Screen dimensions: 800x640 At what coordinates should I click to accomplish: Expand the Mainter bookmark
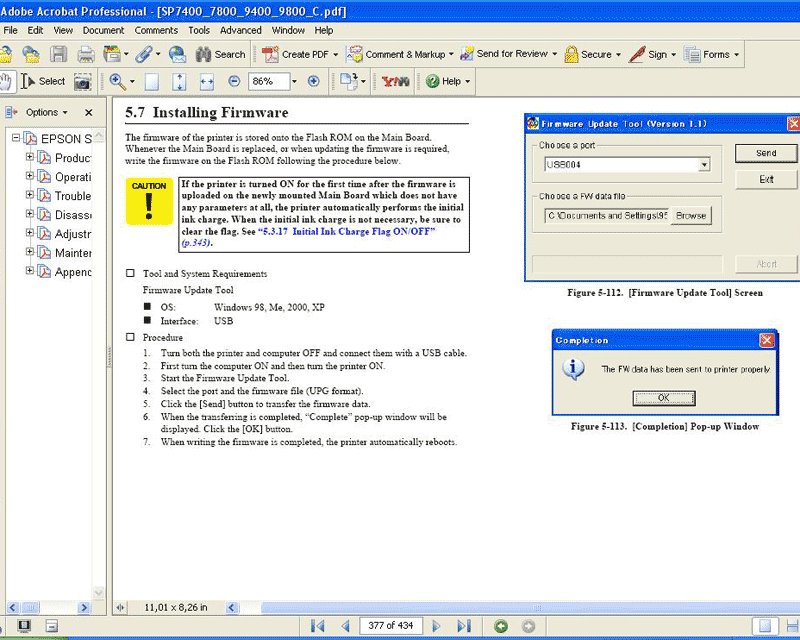pyautogui.click(x=30, y=252)
